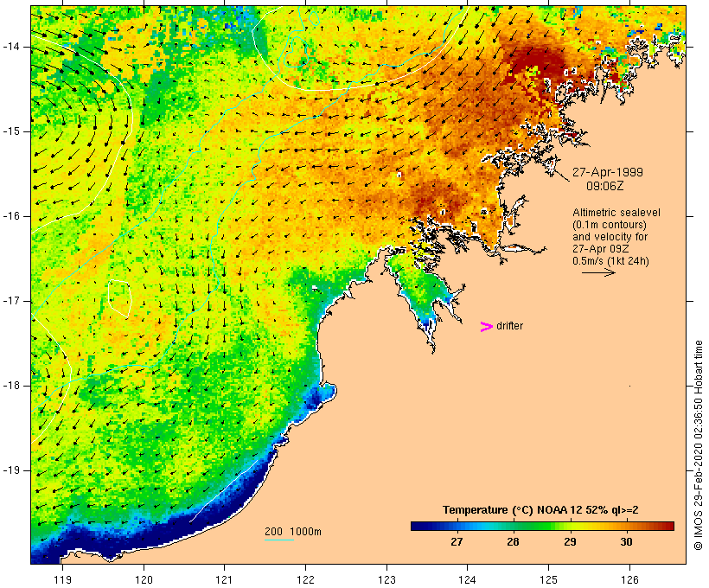Click longitude axis label 126
This screenshot has height=588, width=709.
point(629,579)
